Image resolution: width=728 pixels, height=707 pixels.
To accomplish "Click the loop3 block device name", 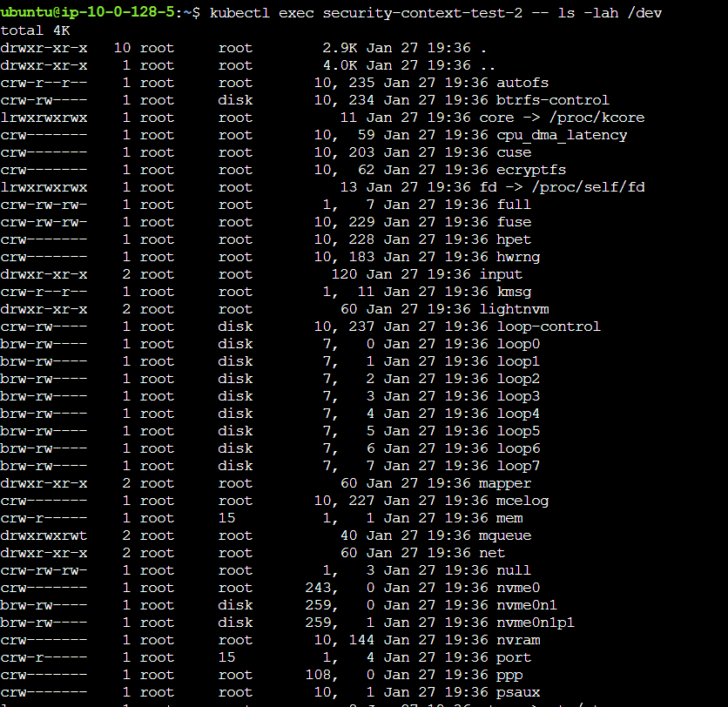I will coord(518,396).
